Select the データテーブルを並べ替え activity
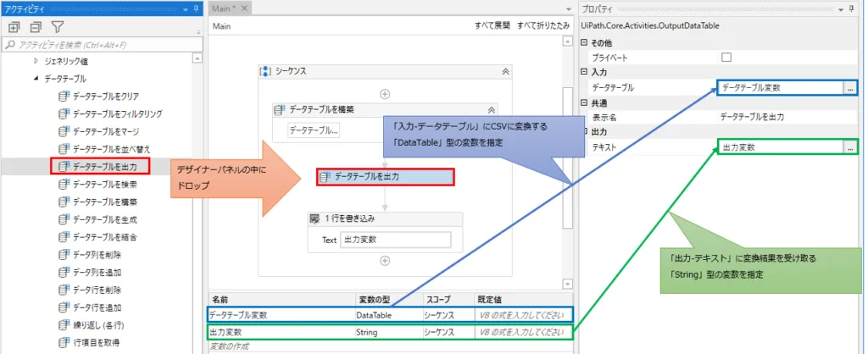This screenshot has width=868, height=354. pyautogui.click(x=104, y=149)
